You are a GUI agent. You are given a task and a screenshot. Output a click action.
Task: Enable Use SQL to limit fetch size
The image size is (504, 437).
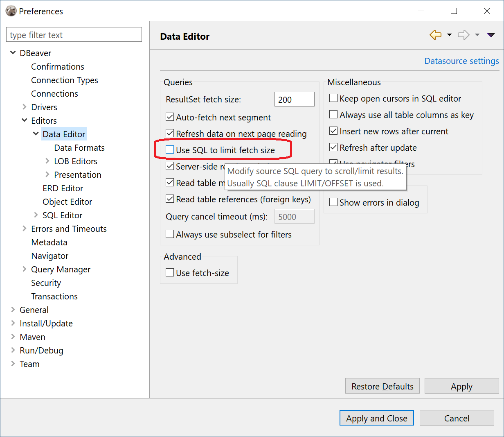coord(170,149)
